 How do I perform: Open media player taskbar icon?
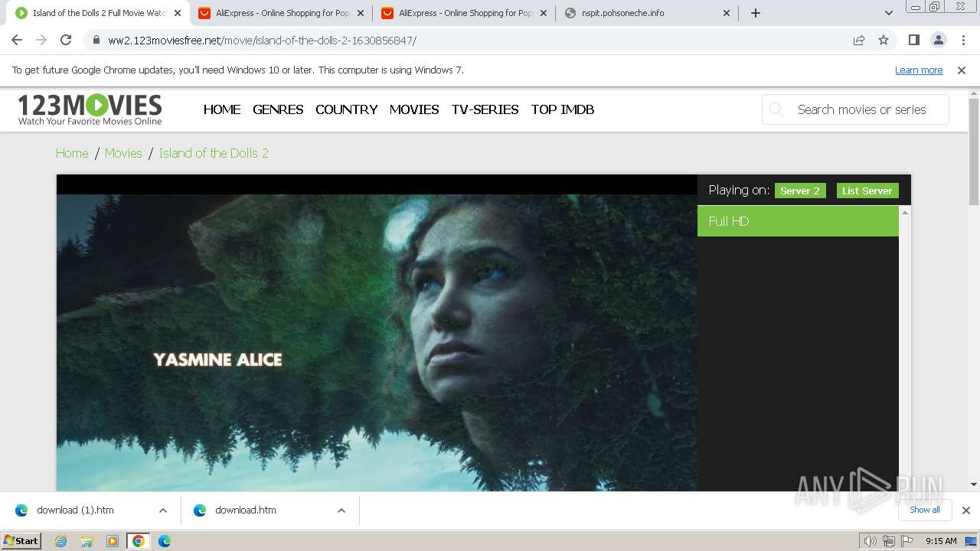pyautogui.click(x=113, y=541)
